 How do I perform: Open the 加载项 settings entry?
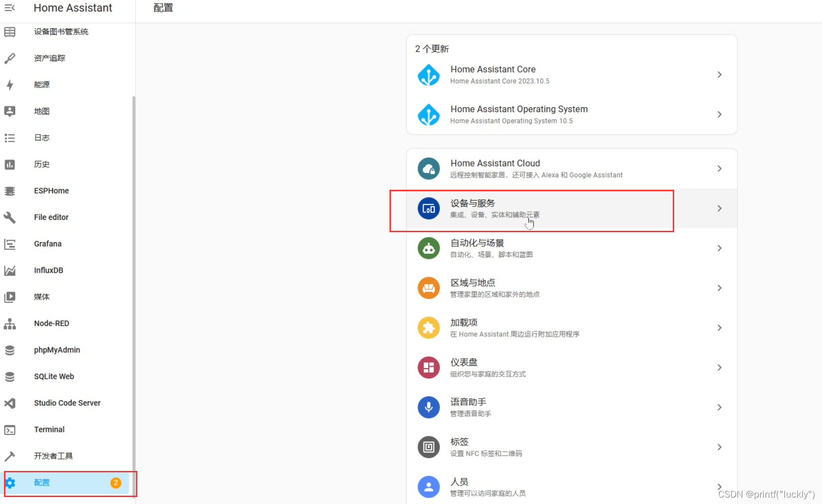click(572, 328)
